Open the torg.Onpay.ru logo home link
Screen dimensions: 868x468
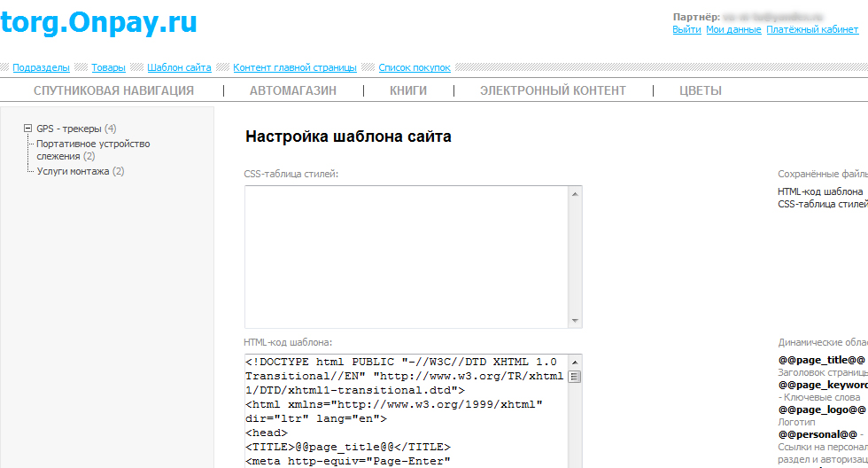[98, 23]
